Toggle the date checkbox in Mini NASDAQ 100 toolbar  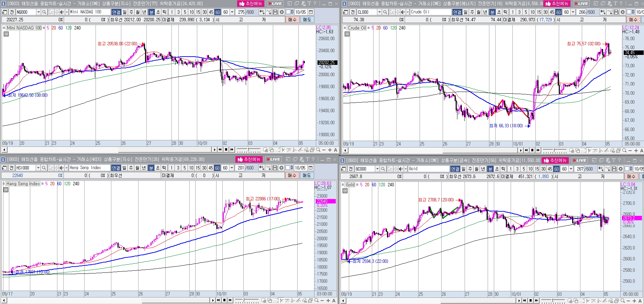[x=288, y=12]
